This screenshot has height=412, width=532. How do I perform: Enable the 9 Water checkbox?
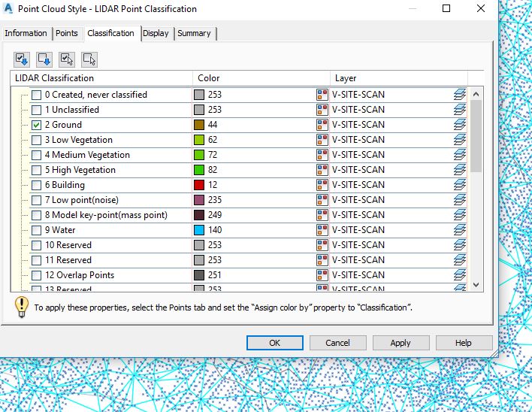(36, 230)
